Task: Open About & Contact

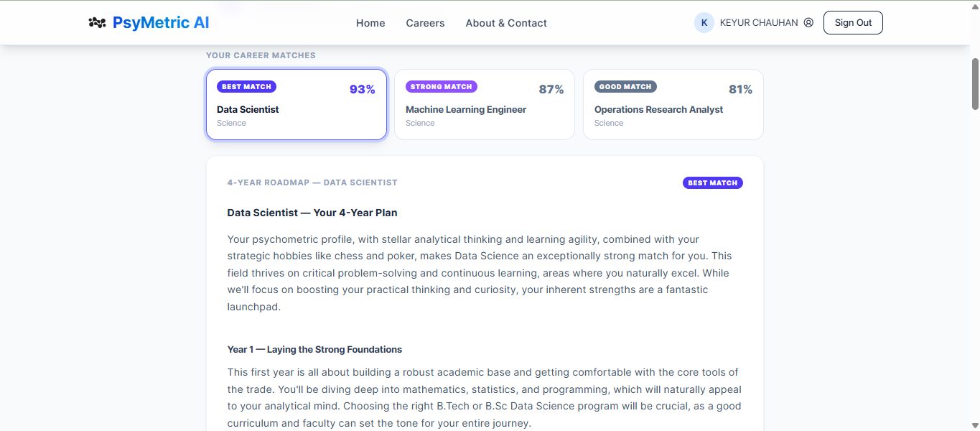Action: (x=506, y=23)
